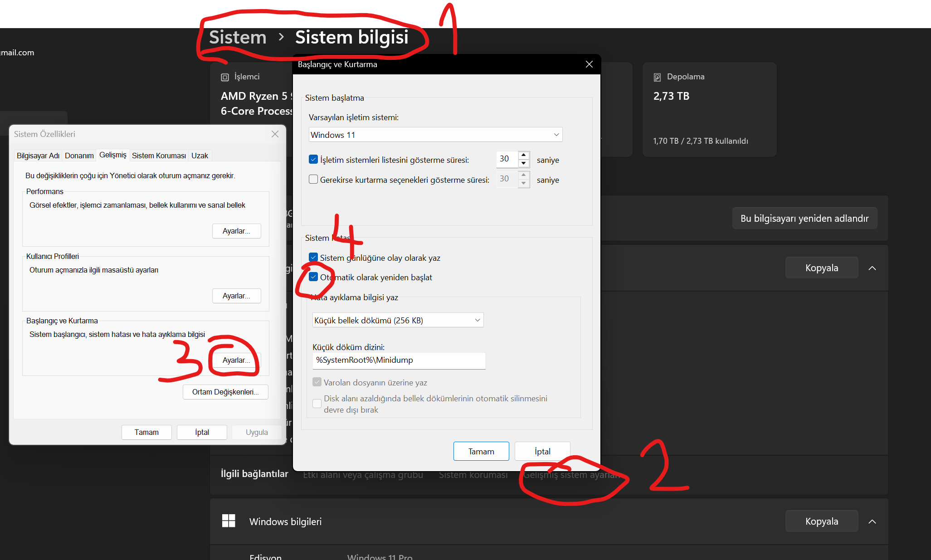Click the Yönetici olarak oturum açmanız gerekir note
931x560 pixels.
[x=130, y=175]
